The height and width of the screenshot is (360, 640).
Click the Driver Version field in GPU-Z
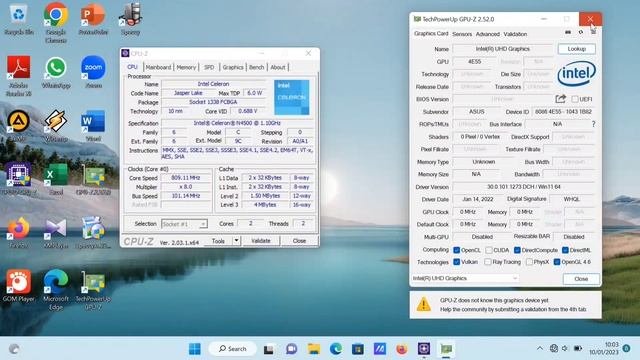pos(523,187)
